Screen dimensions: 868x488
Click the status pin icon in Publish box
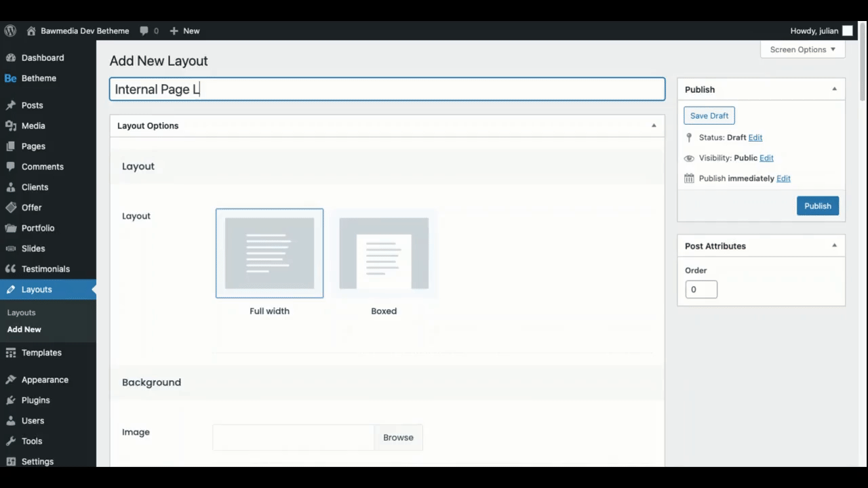point(689,137)
